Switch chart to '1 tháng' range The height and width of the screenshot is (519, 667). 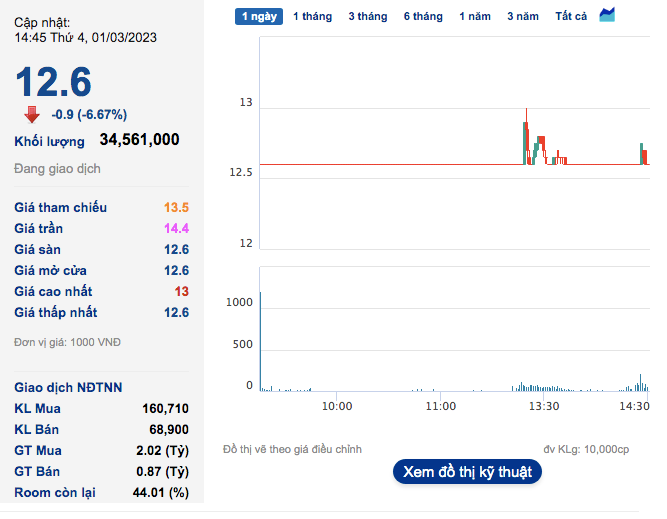[x=312, y=16]
